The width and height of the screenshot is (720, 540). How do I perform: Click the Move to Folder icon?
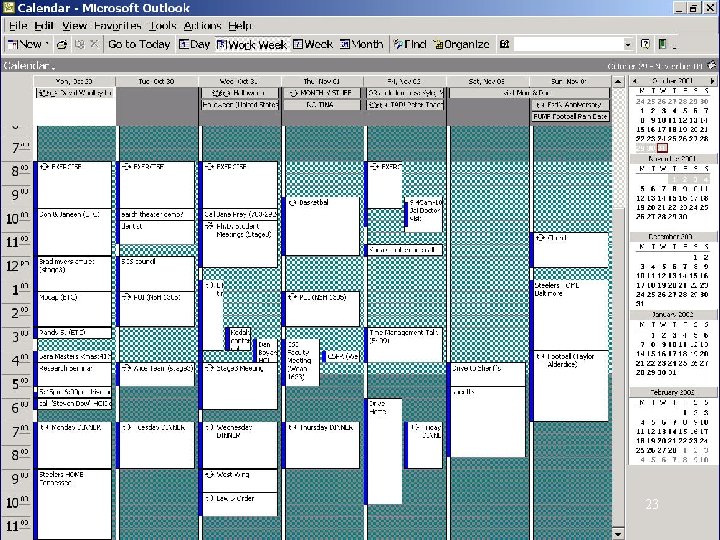(x=80, y=45)
